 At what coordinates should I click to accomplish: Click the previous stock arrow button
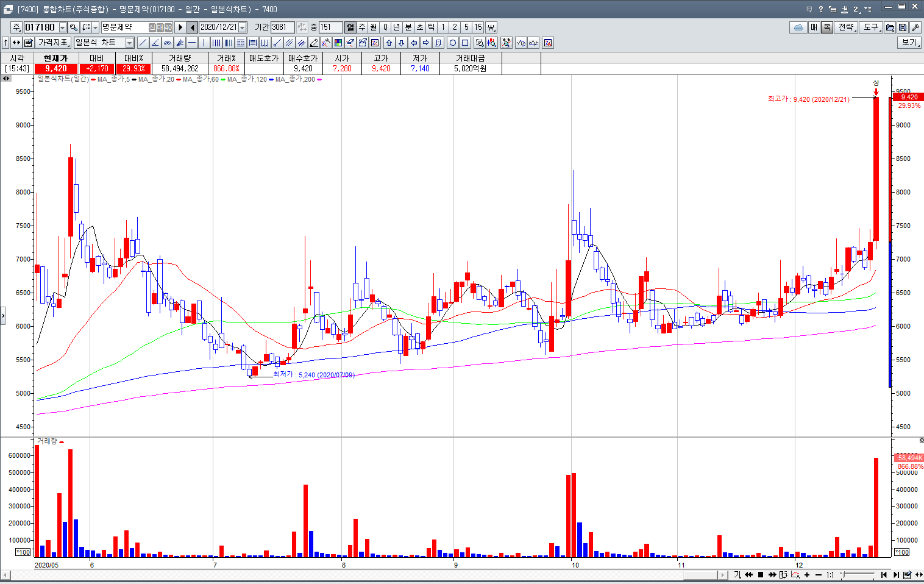pos(193,27)
